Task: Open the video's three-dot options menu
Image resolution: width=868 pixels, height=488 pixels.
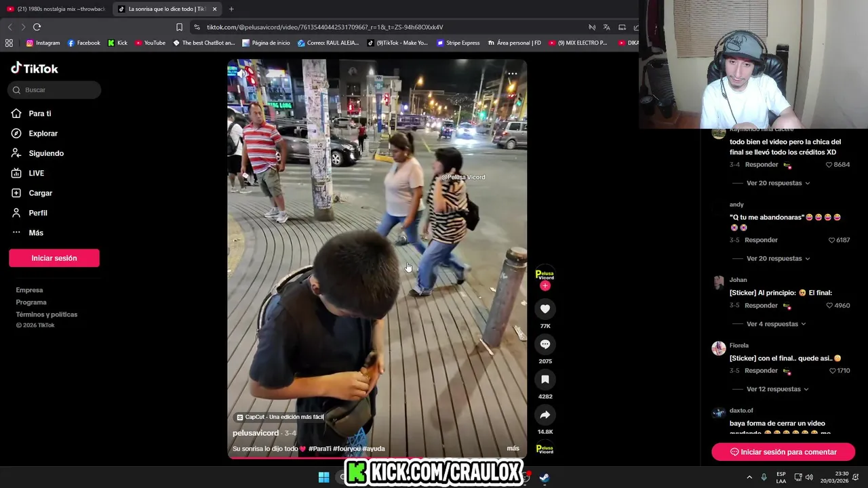Action: coord(513,73)
